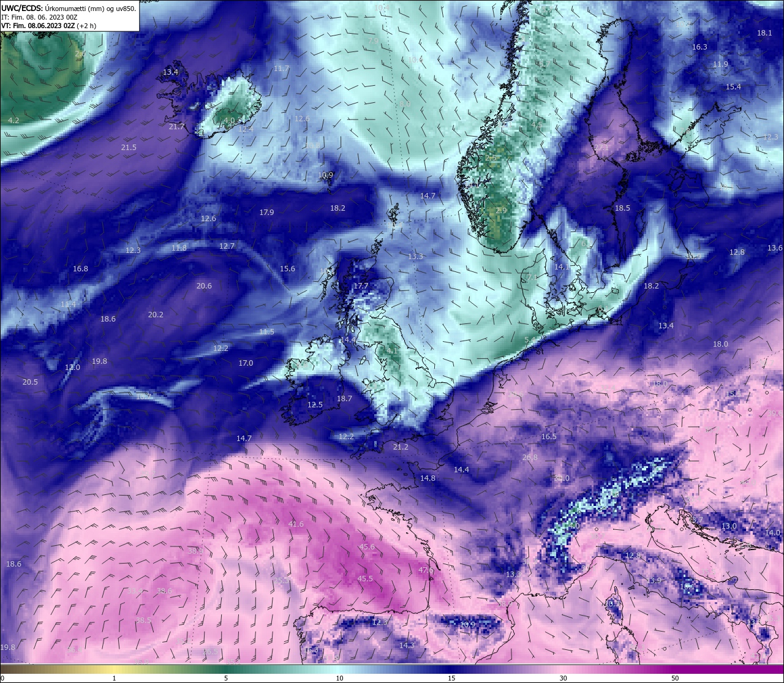Click the 21.2 value in the English Channel
Viewport: 784px width, 683px height.
(401, 447)
